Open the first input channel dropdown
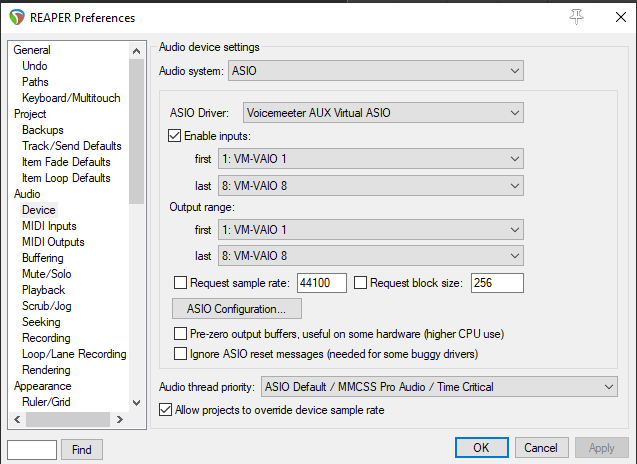 coord(370,159)
